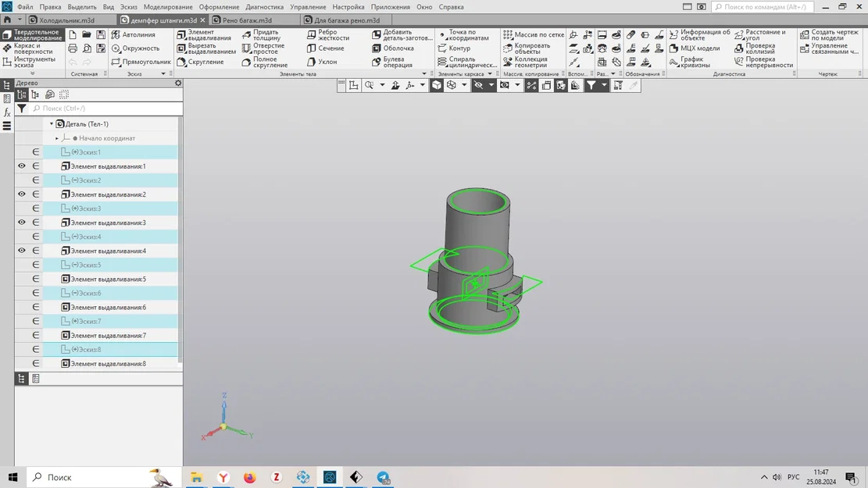Viewport: 868px width, 488px height.
Task: Open dropdown next to home button
Action: (x=20, y=20)
